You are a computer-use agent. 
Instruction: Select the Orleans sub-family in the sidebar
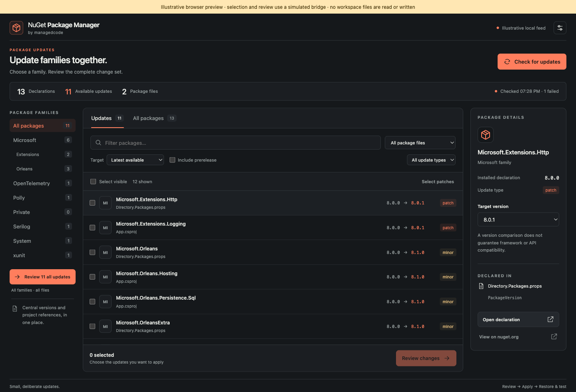(42, 169)
